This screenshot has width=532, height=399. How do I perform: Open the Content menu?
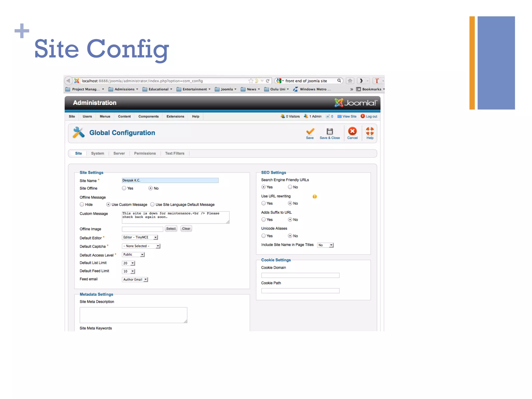(x=124, y=116)
